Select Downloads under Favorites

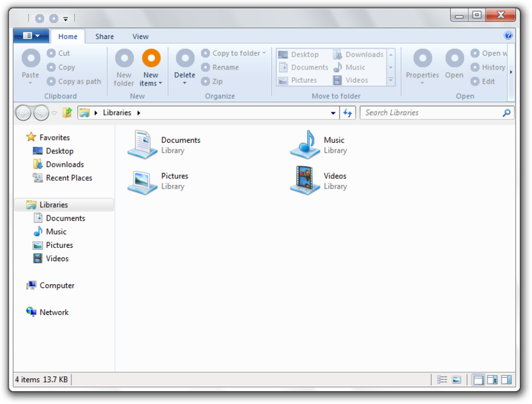tap(59, 164)
